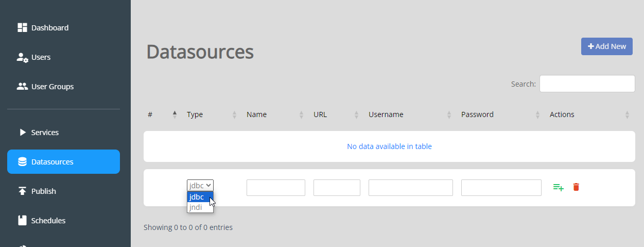The height and width of the screenshot is (247, 644).
Task: Click the green add-row icon
Action: (559, 187)
